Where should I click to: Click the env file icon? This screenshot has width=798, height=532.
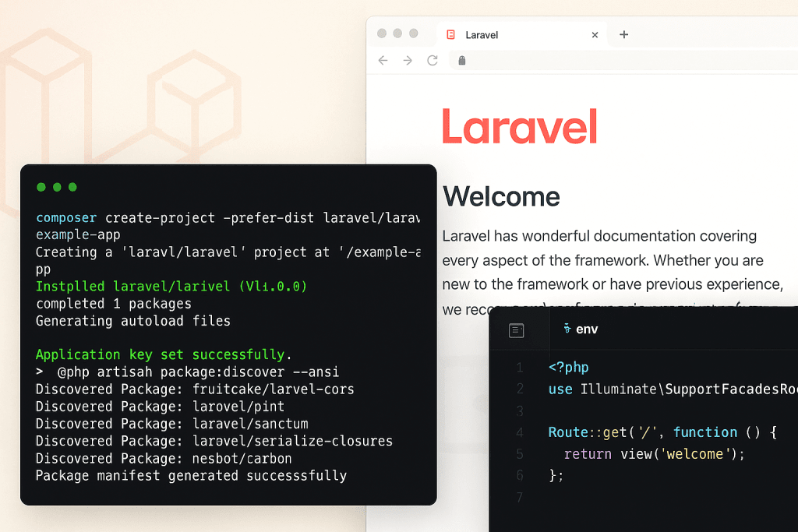click(567, 329)
